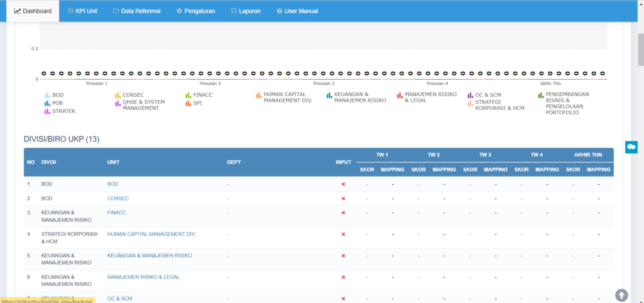Click the red X in CORSEC row

343,199
